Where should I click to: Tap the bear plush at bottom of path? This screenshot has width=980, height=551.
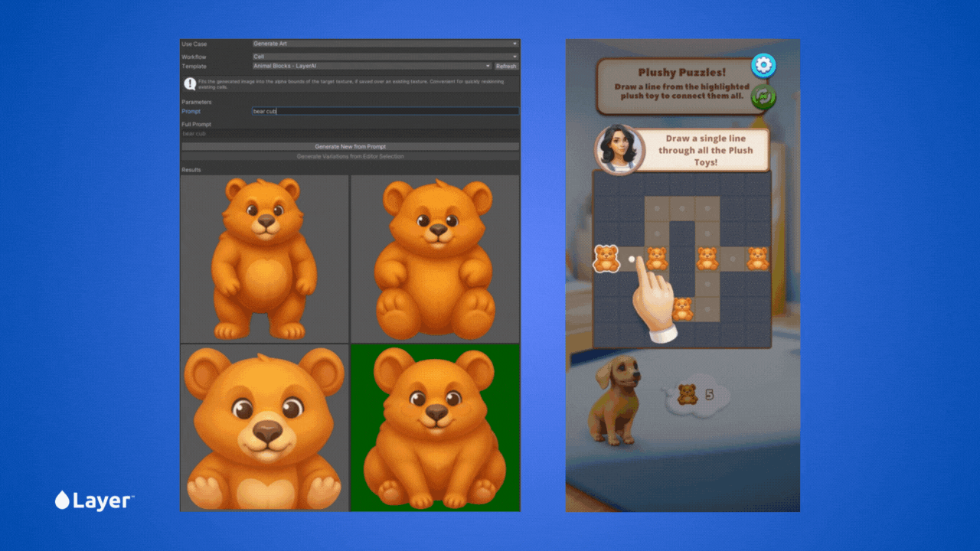682,308
